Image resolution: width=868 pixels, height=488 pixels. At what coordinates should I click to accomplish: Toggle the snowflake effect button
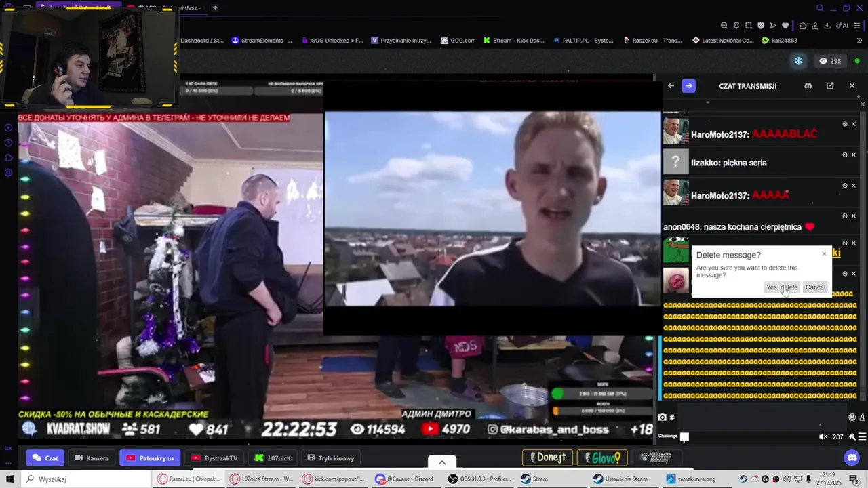(799, 61)
